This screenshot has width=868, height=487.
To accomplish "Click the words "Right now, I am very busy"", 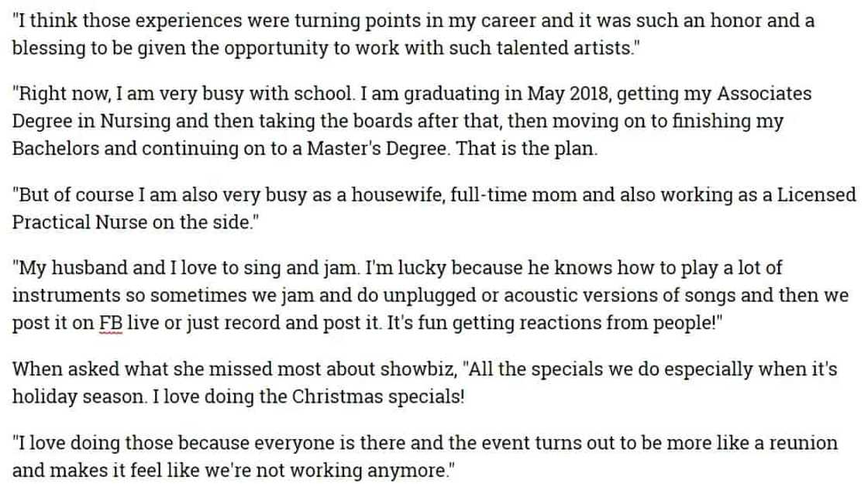I will [116, 94].
